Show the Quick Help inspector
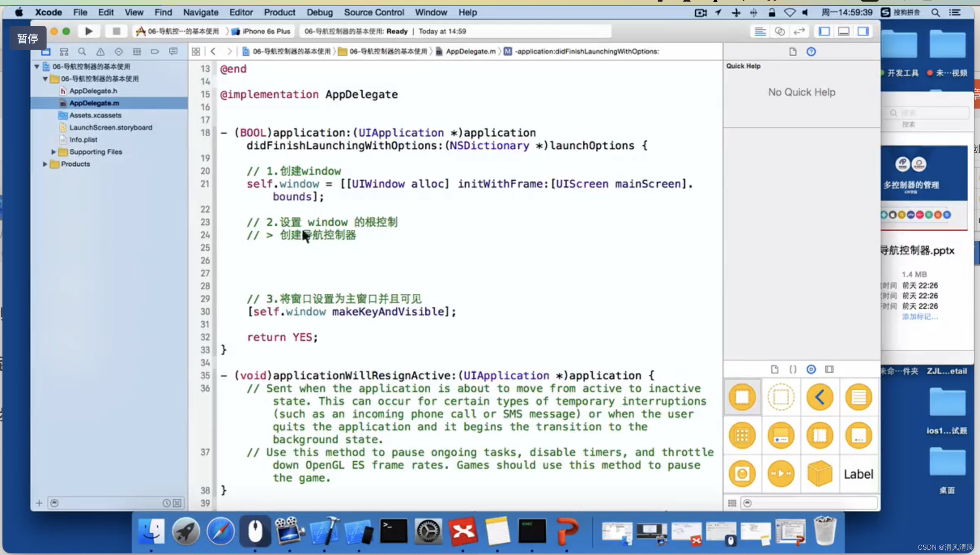The image size is (980, 555). [x=811, y=52]
